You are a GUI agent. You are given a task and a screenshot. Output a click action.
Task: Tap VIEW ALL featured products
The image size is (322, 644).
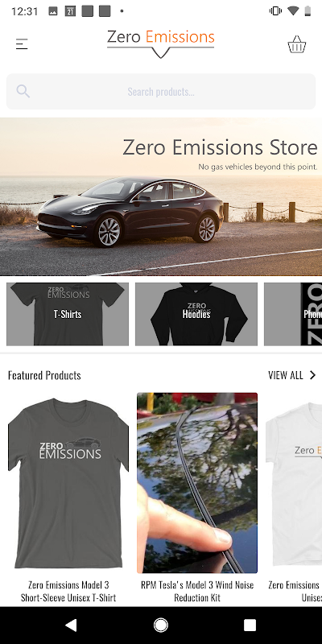pos(286,375)
